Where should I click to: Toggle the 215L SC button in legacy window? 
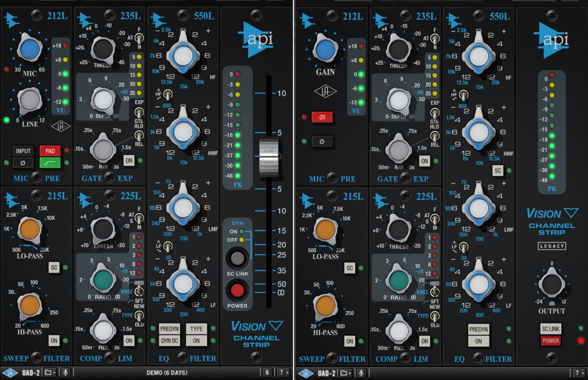click(x=349, y=268)
